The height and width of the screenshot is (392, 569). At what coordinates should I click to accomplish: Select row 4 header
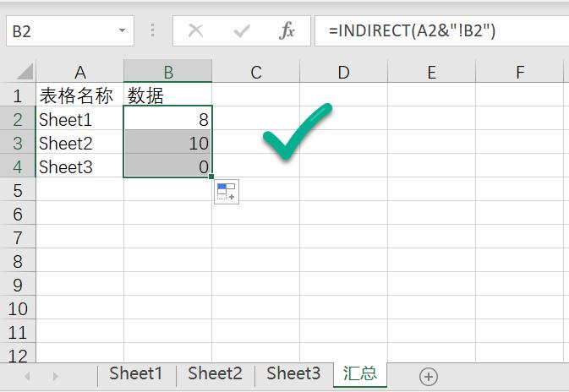pos(18,166)
